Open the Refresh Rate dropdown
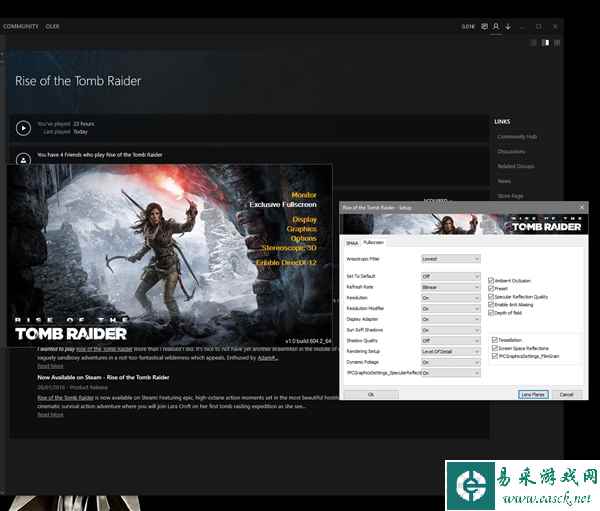 point(451,287)
